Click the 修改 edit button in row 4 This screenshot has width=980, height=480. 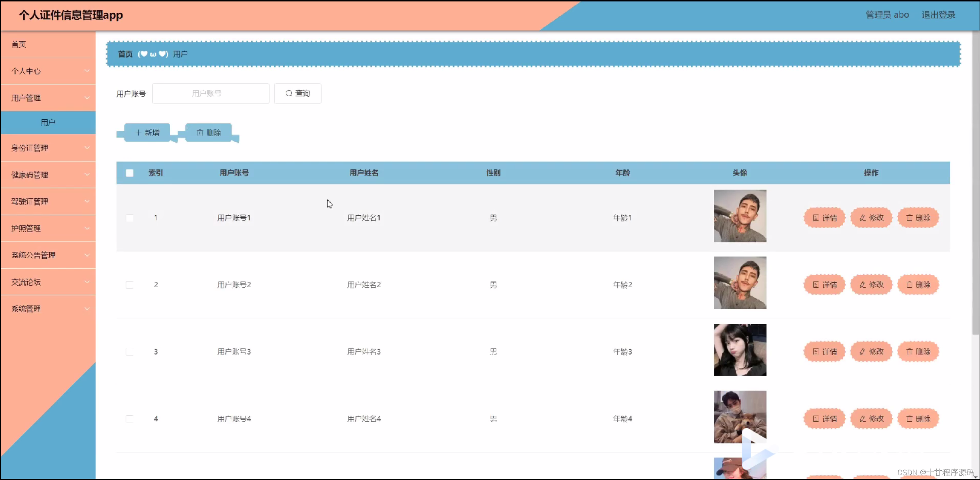871,419
